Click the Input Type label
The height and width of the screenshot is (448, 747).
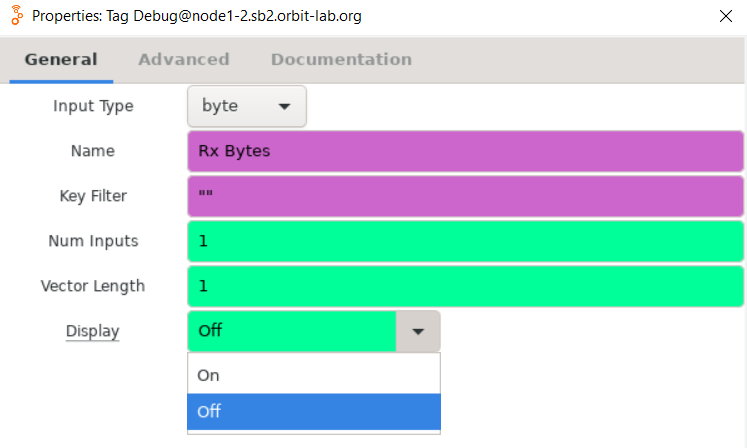coord(93,106)
